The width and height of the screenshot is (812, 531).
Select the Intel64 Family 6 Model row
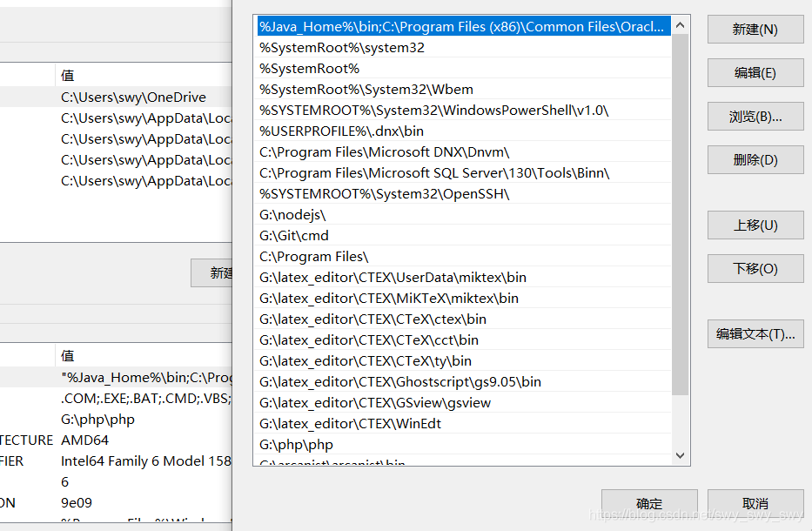click(116, 461)
